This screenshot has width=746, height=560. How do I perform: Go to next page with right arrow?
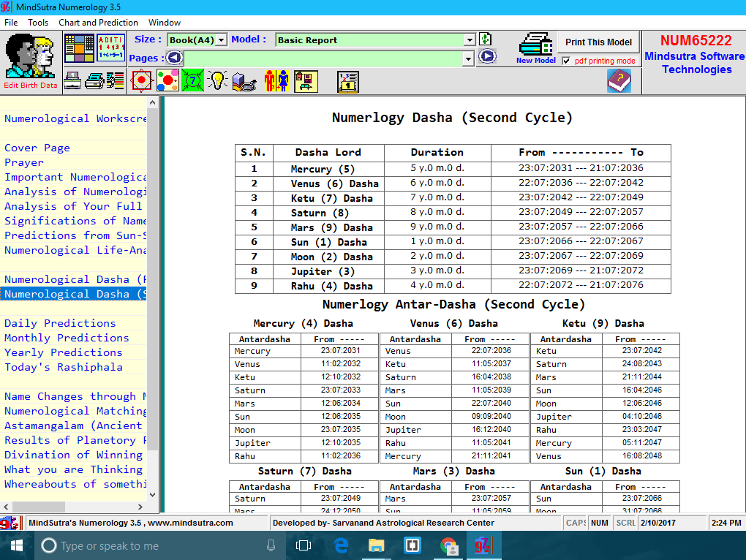pos(487,56)
